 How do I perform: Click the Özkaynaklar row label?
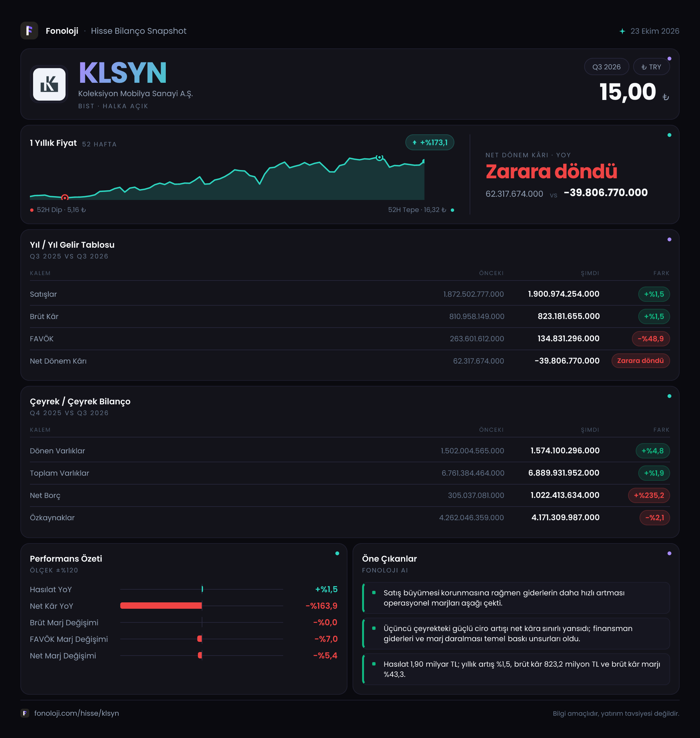[52, 518]
